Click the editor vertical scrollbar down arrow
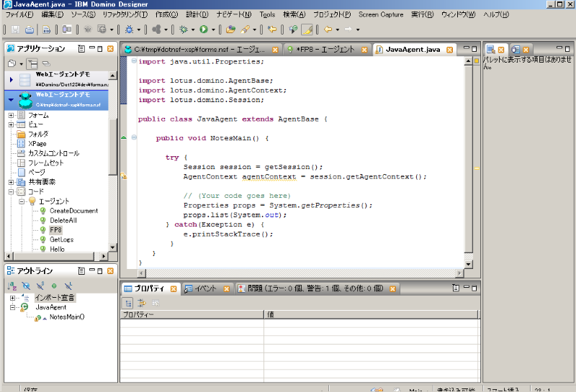 click(468, 264)
